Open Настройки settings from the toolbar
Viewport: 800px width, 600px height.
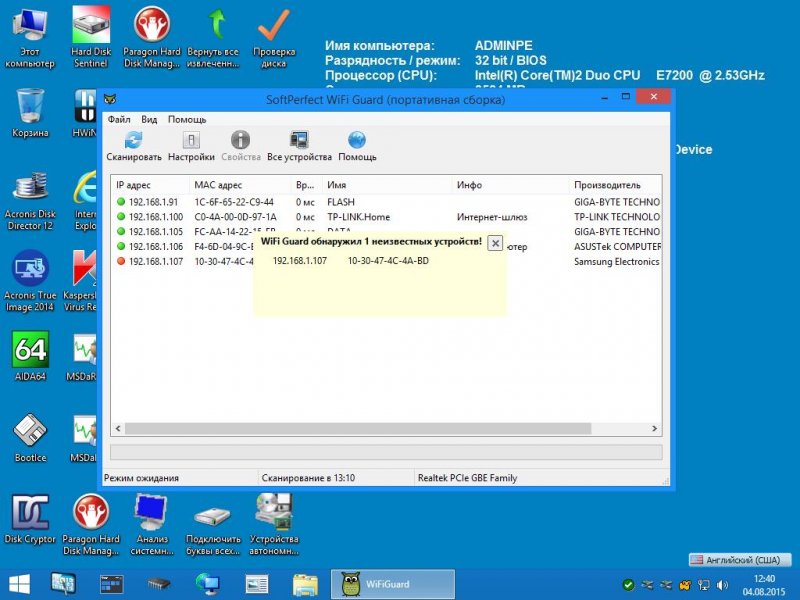[191, 146]
